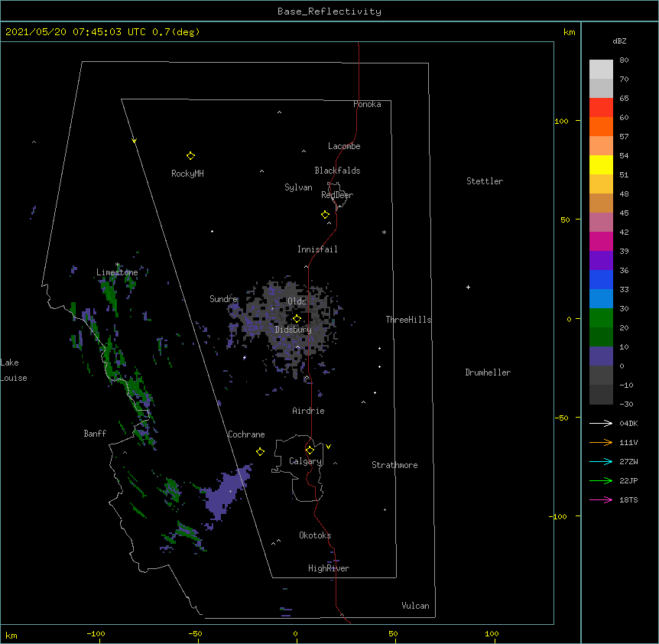Image resolution: width=659 pixels, height=644 pixels.
Task: Click the Blackfalds label on map
Action: pyautogui.click(x=337, y=171)
